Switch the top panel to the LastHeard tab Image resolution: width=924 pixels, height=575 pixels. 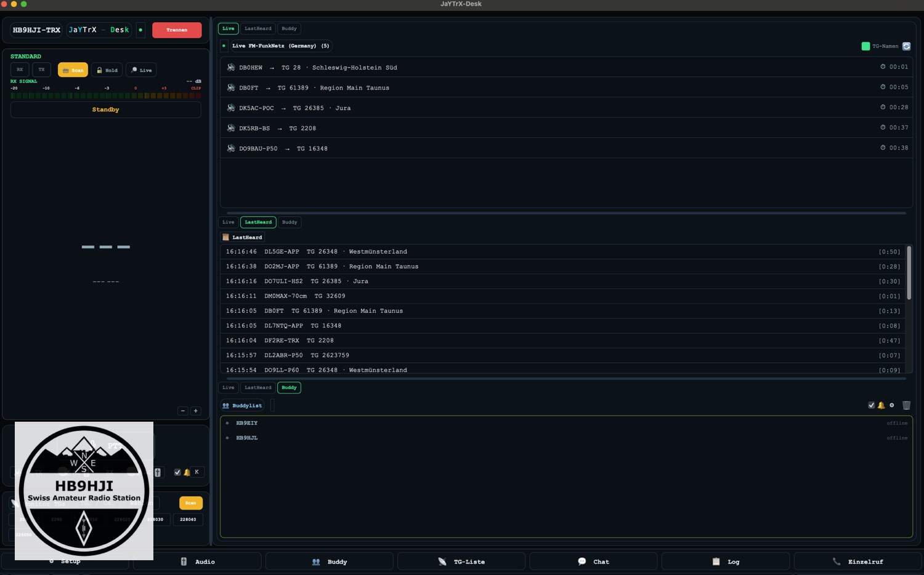coord(258,28)
